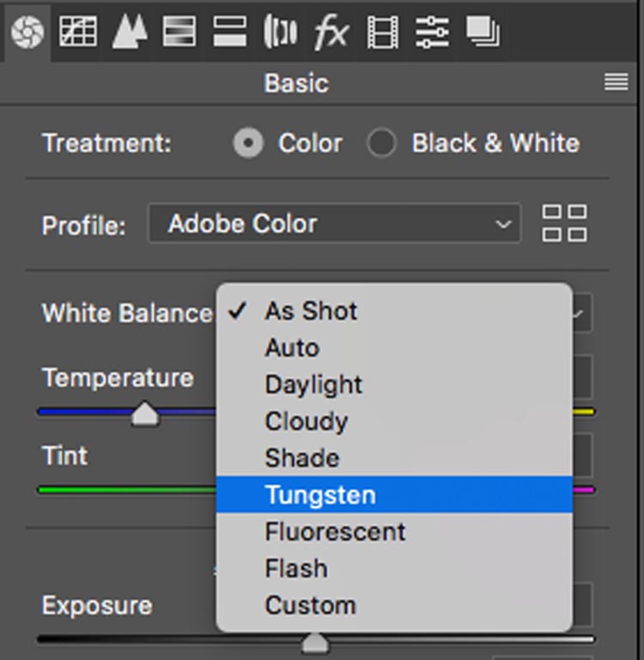Select the Color treatment option
The image size is (644, 660).
[249, 143]
